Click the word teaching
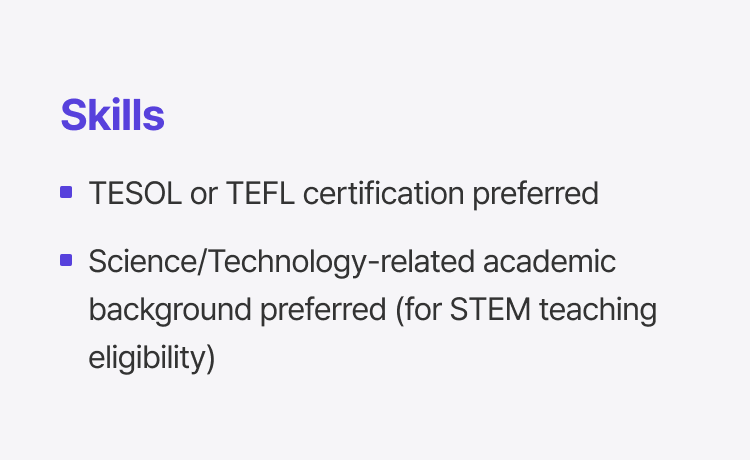The height and width of the screenshot is (460, 750). pyautogui.click(x=598, y=310)
